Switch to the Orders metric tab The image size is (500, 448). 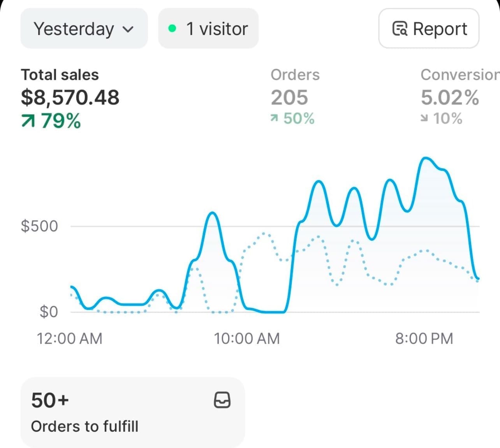[295, 96]
